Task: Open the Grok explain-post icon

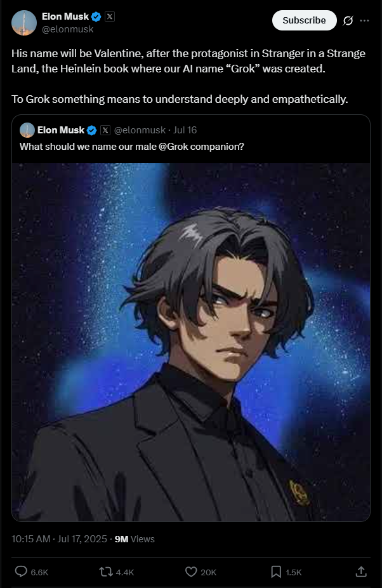Action: pos(348,20)
